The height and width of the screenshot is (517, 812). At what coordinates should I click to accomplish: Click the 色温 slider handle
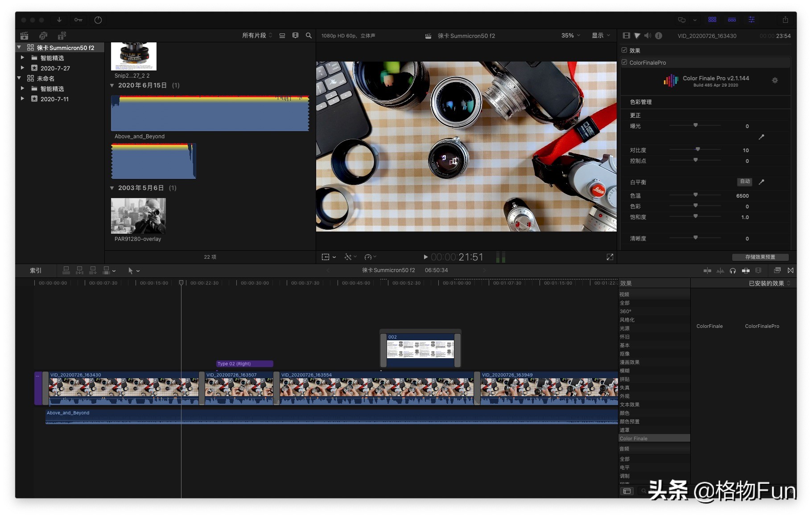pos(696,195)
